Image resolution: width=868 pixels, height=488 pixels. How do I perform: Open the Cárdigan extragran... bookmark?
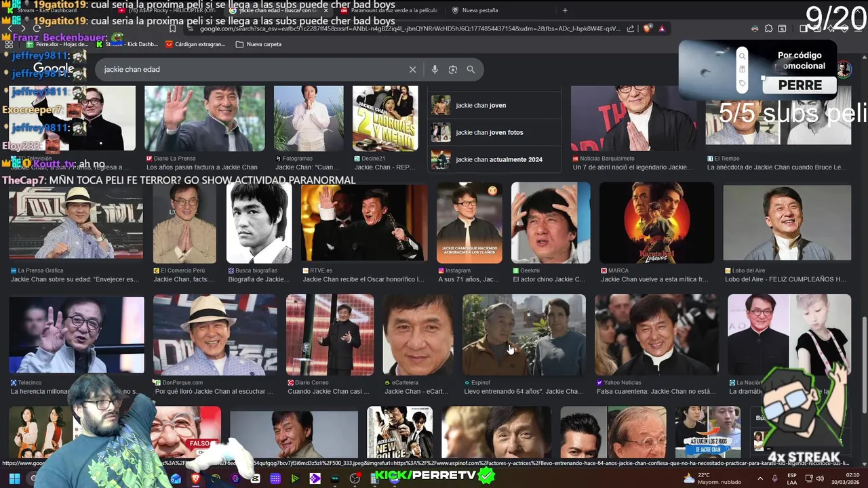pos(195,44)
